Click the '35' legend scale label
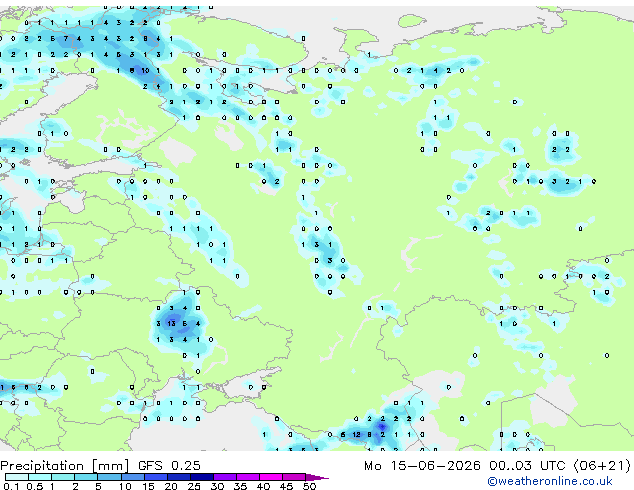Viewport: 634px width, 490px height. point(240,486)
